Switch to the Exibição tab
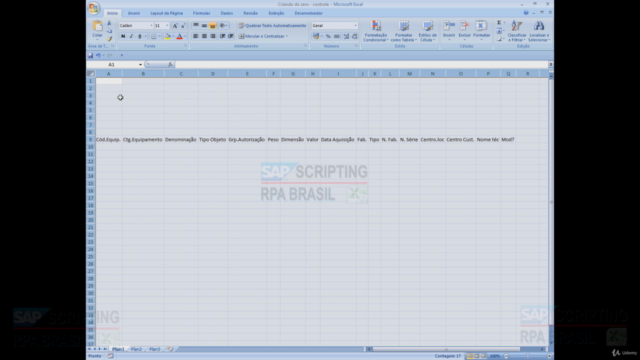Viewport: 640px width, 360px height. [x=276, y=13]
